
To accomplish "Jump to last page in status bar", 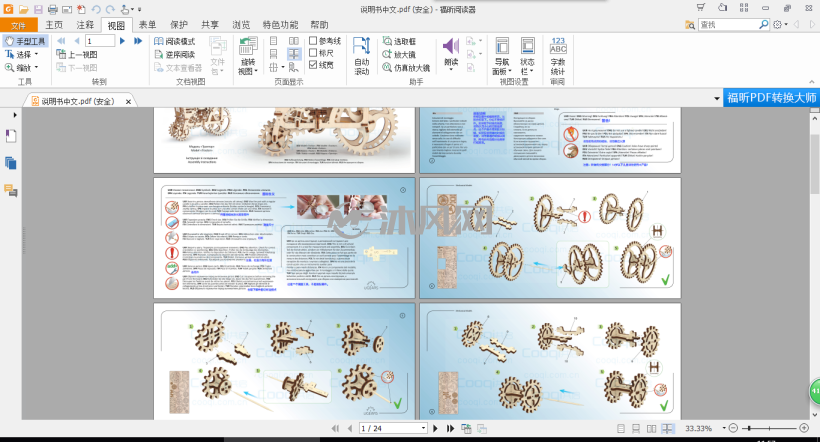I will [x=450, y=428].
